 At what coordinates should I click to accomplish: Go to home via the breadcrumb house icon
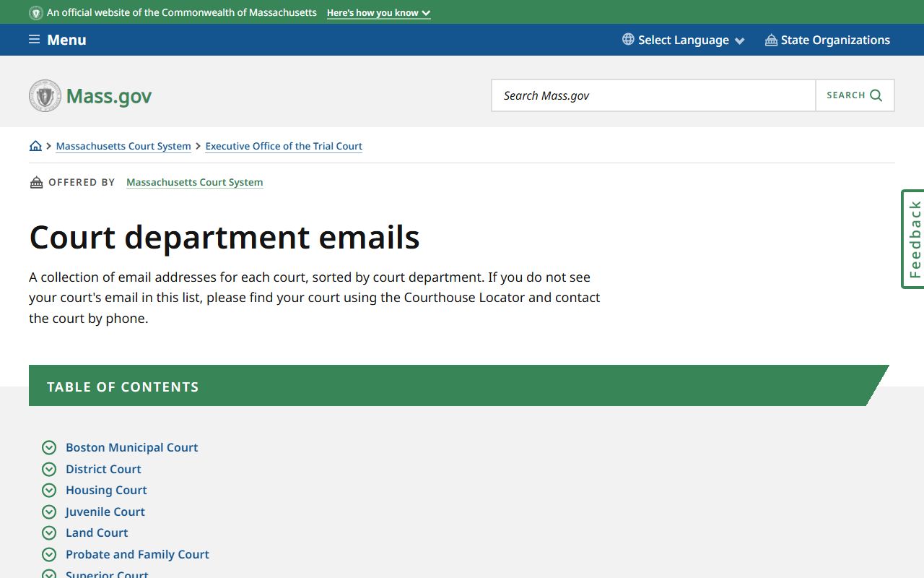[35, 146]
